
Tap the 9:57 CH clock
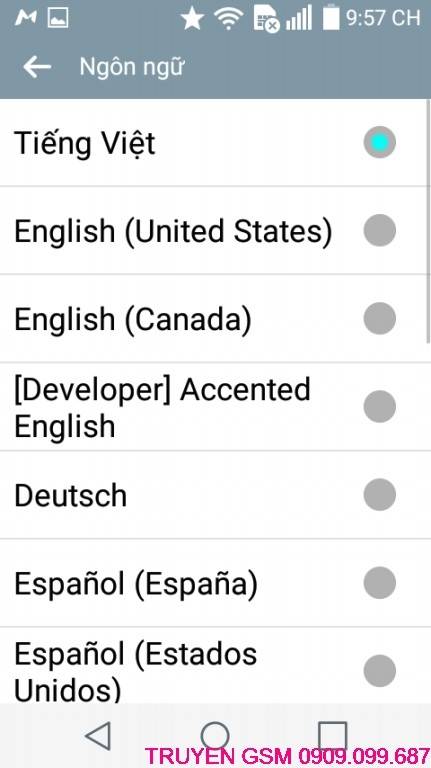point(383,18)
